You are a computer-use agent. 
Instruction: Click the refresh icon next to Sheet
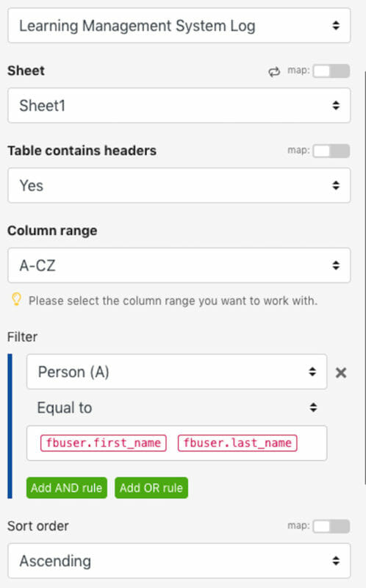[x=274, y=71]
